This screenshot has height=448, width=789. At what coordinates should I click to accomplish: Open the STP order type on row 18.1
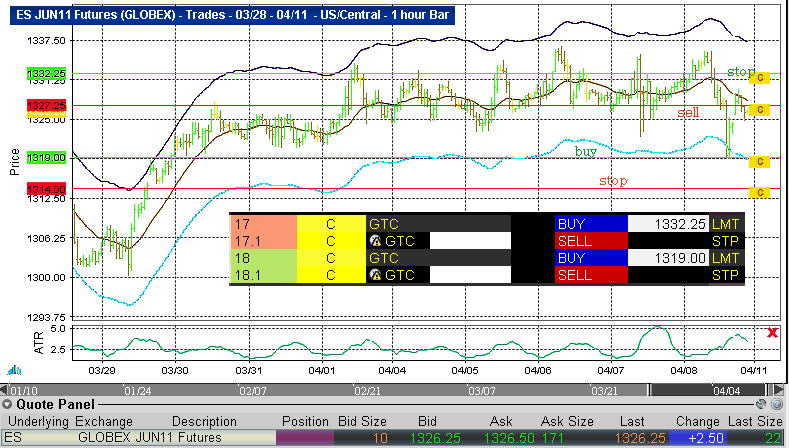pyautogui.click(x=726, y=275)
